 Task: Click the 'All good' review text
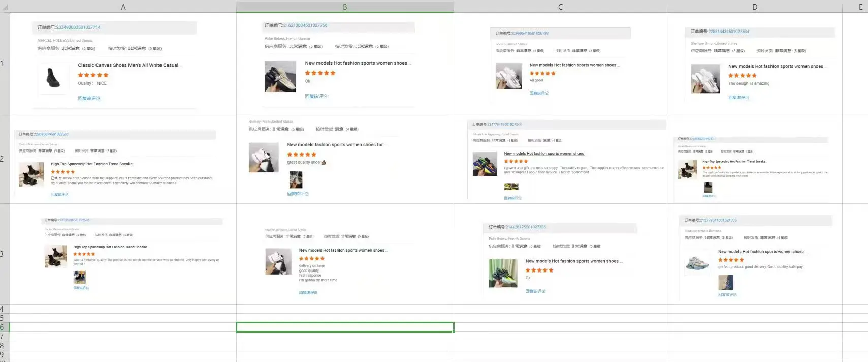pyautogui.click(x=536, y=80)
